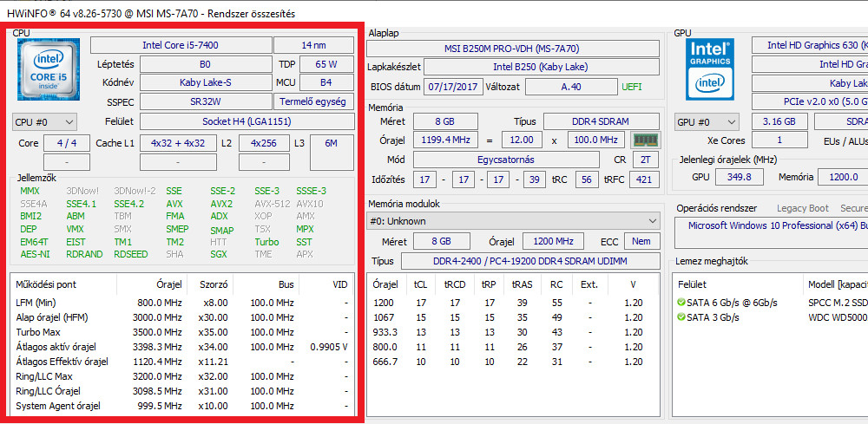Image resolution: width=868 pixels, height=424 pixels.
Task: Select the 1200 MHz memory timing row
Action: [x=512, y=303]
